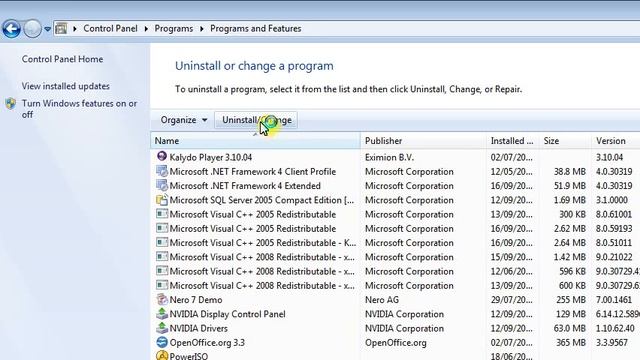The image size is (640, 360).
Task: Select Programs in the breadcrumb
Action: (x=173, y=29)
